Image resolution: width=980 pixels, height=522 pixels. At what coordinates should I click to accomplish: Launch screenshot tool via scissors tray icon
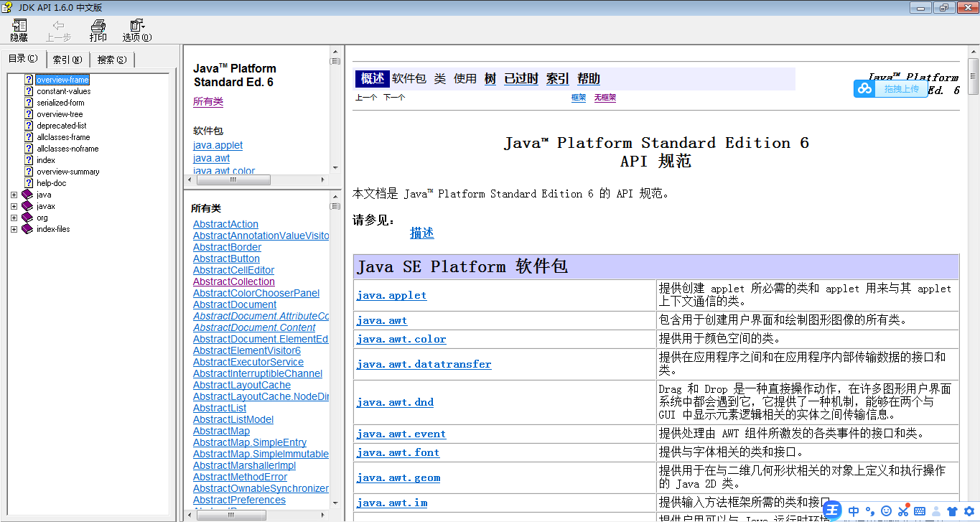point(903,511)
